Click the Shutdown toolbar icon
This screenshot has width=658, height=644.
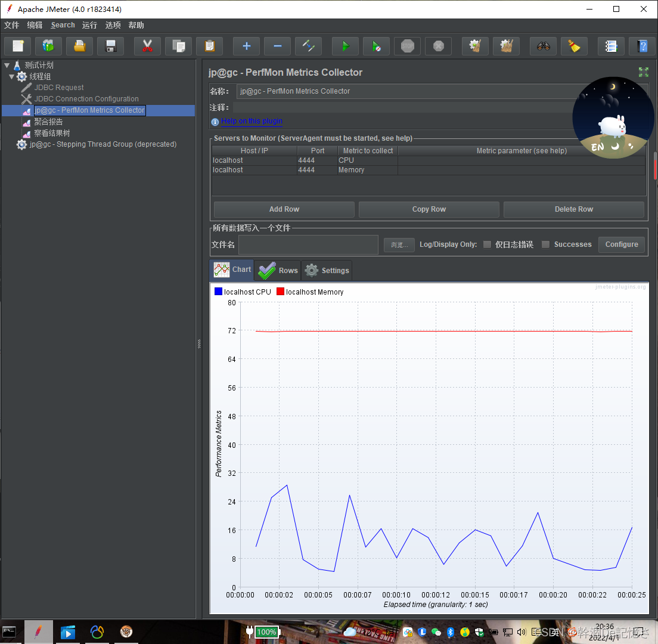[x=439, y=46]
